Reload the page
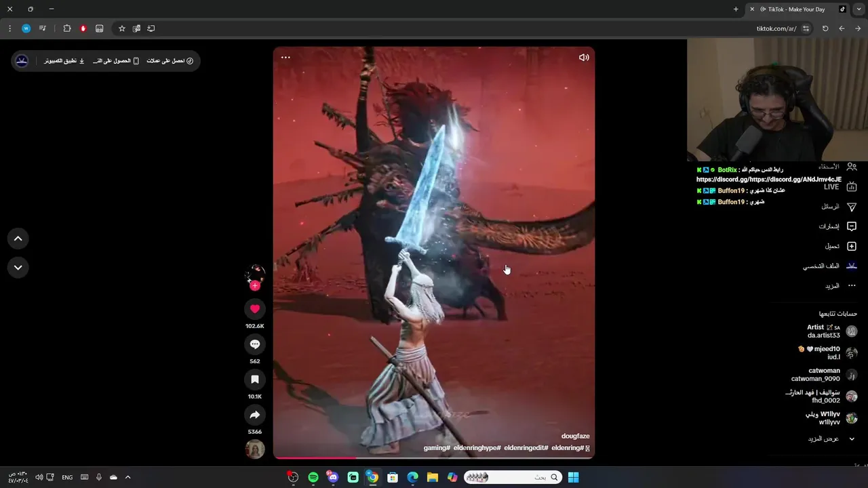 point(825,28)
